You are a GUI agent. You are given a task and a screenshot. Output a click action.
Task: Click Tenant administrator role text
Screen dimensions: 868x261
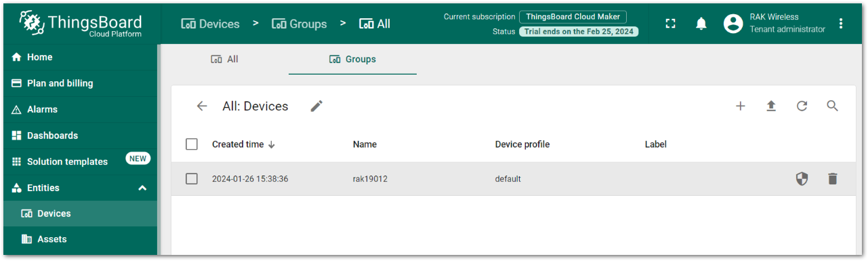coord(787,30)
